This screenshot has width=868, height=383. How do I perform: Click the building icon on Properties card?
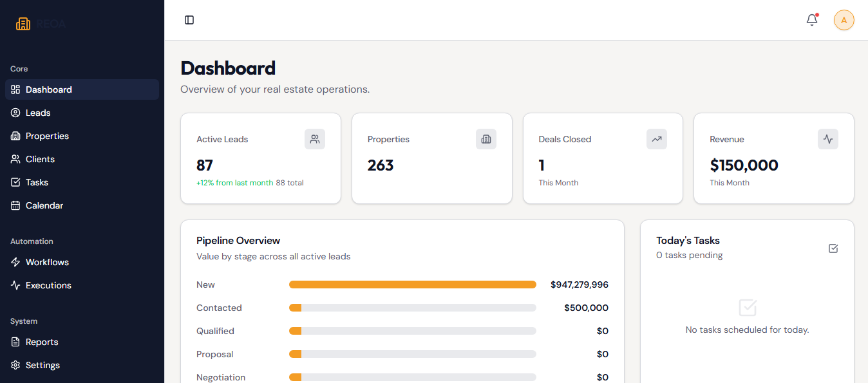coord(486,139)
